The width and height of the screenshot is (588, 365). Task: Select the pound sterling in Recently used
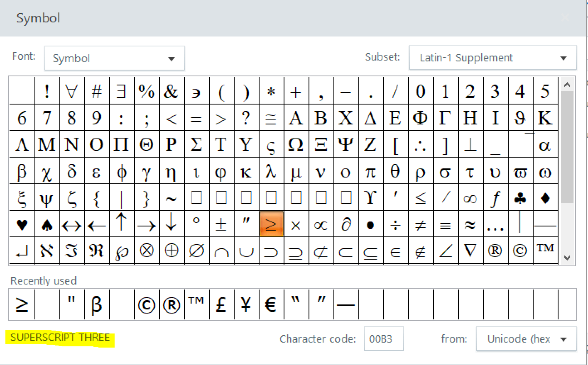tap(221, 304)
